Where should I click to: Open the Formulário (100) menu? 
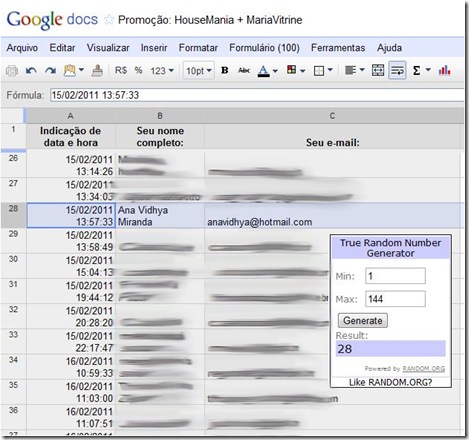[x=264, y=48]
